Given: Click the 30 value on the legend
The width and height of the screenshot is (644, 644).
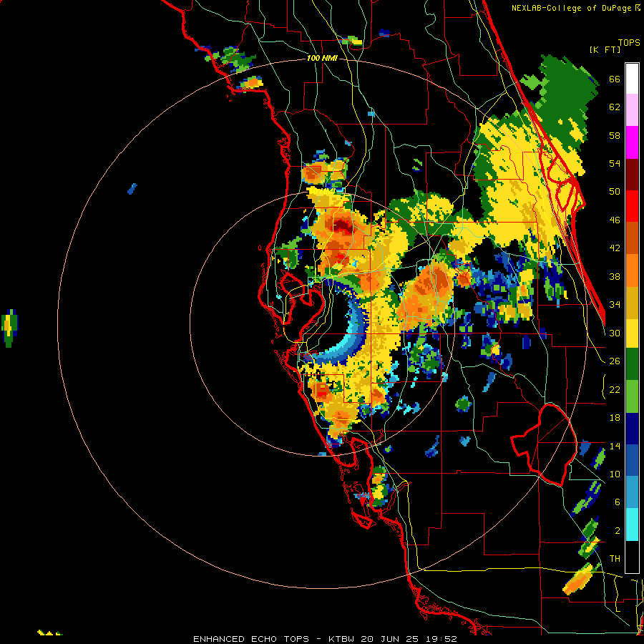Looking at the screenshot, I should 615,333.
